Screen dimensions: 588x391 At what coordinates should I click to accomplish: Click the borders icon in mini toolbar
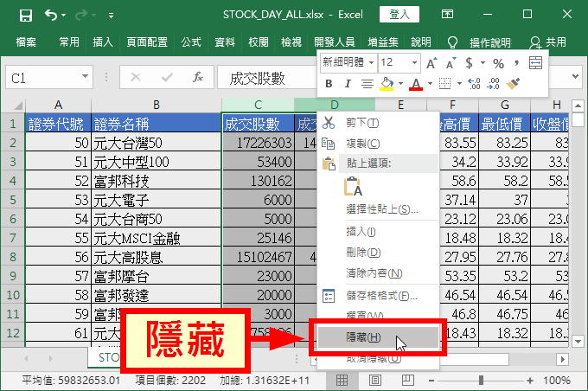444,84
